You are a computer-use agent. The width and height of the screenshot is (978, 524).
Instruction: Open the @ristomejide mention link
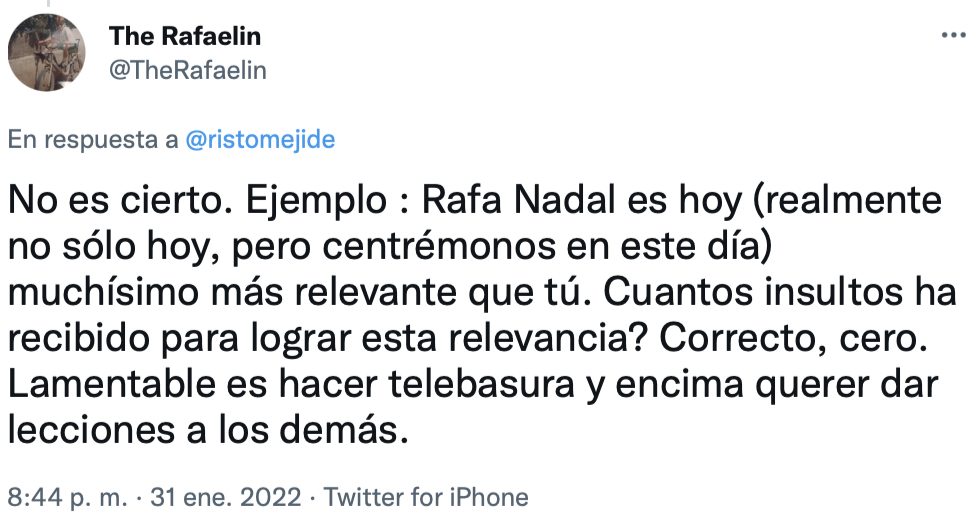pos(260,140)
